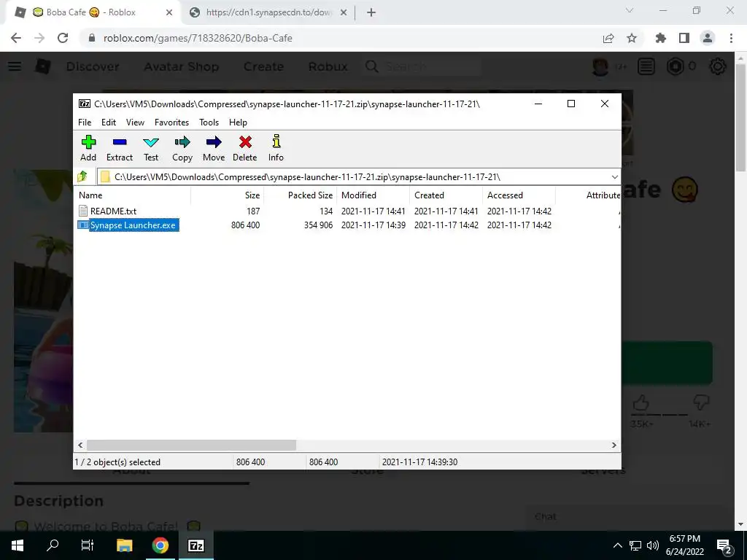Screen dimensions: 747x560
Task: Select the Synapse Launcher.exe file name
Action: click(133, 225)
